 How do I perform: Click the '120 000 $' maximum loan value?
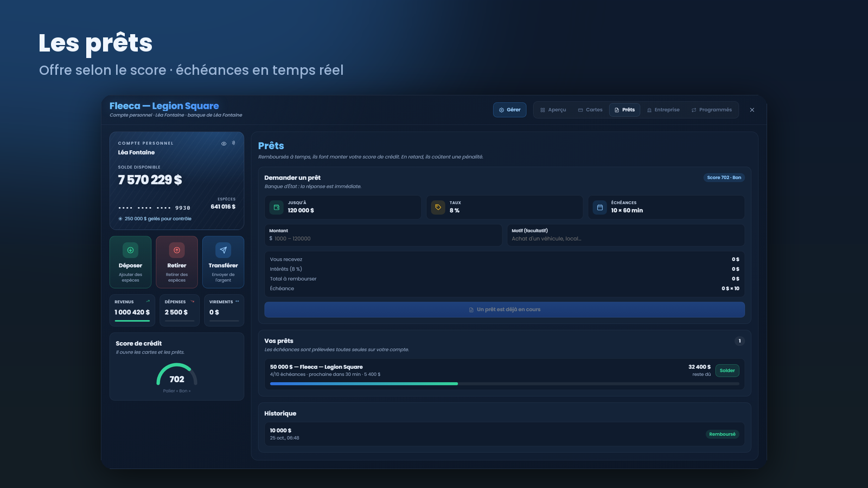click(x=301, y=210)
